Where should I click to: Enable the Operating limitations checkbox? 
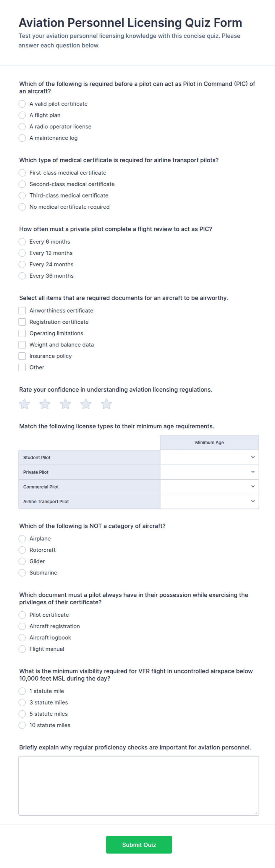pos(22,333)
